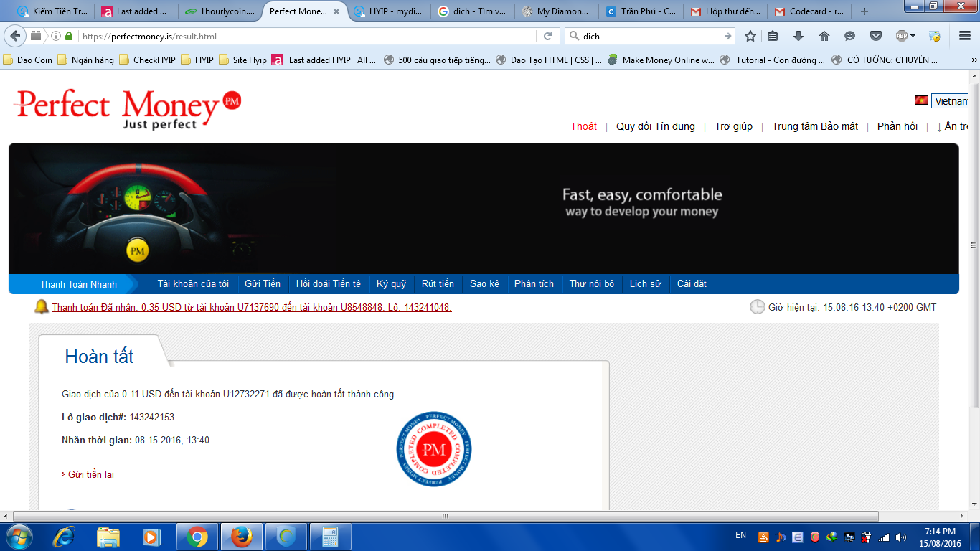
Task: Open the Lịch sử menu item
Action: point(646,284)
